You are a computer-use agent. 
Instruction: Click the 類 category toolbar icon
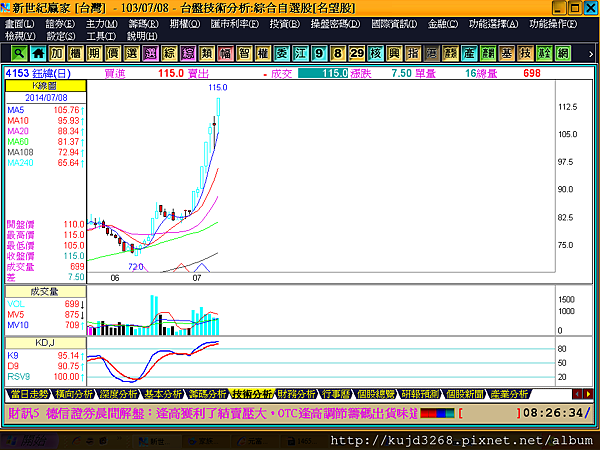[x=207, y=53]
